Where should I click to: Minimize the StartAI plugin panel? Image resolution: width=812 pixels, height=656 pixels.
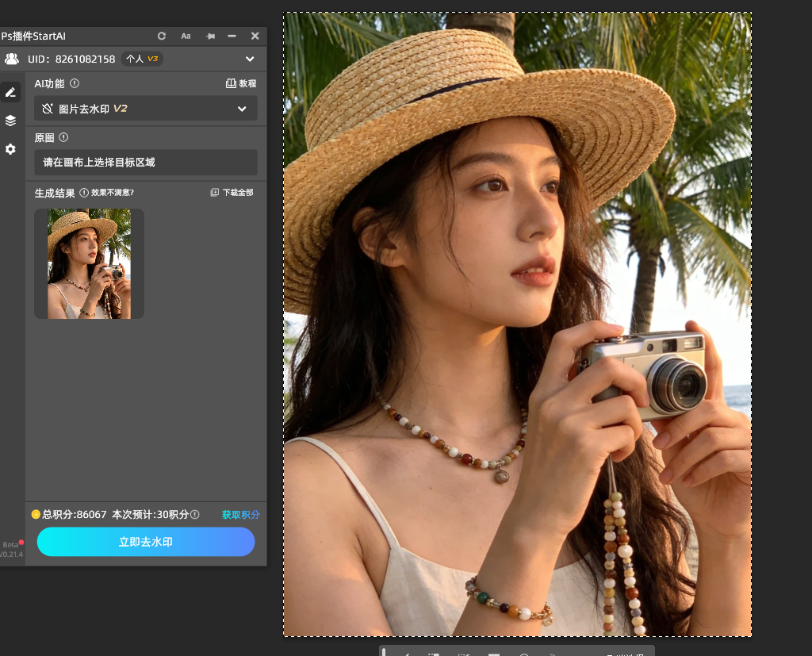tap(232, 36)
